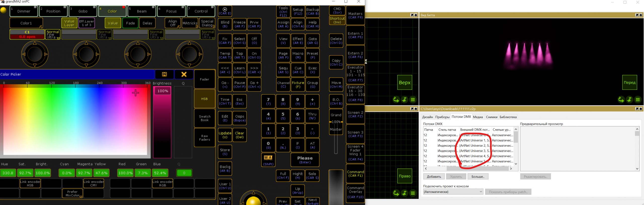The height and width of the screenshot is (205, 644).
Task: Switch to the Beam preset type tab
Action: point(142,11)
